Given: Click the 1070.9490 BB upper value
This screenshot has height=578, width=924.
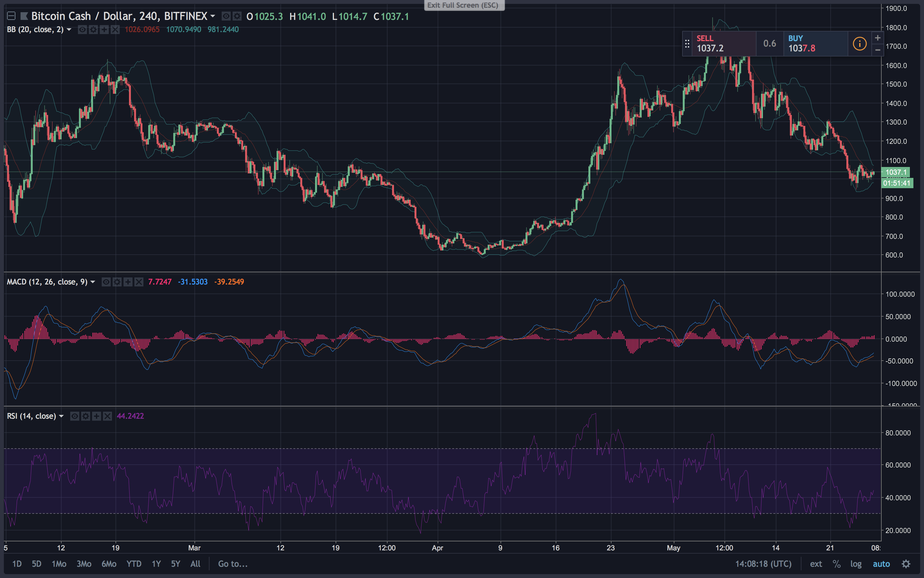Looking at the screenshot, I should click(184, 30).
